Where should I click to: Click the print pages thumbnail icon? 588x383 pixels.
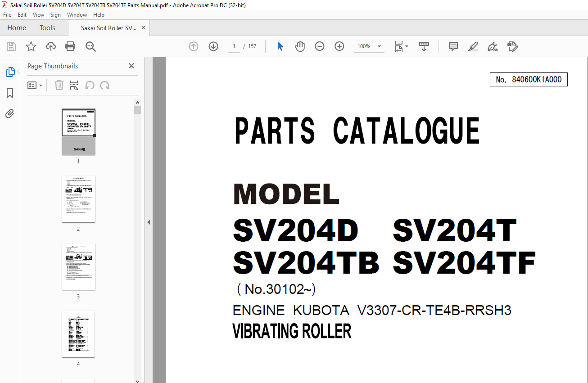click(x=74, y=85)
